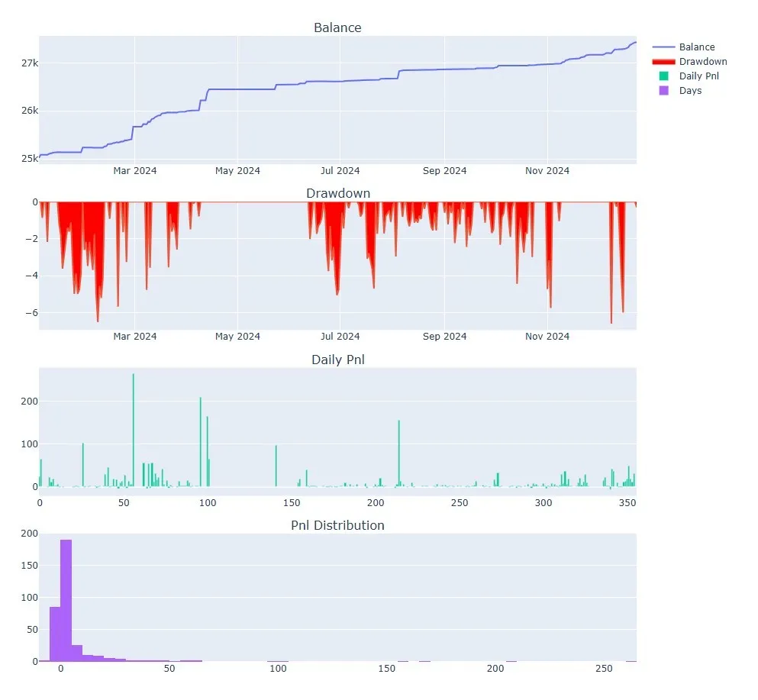Click the 100 label on the Daily Pnl y-axis

click(30, 444)
